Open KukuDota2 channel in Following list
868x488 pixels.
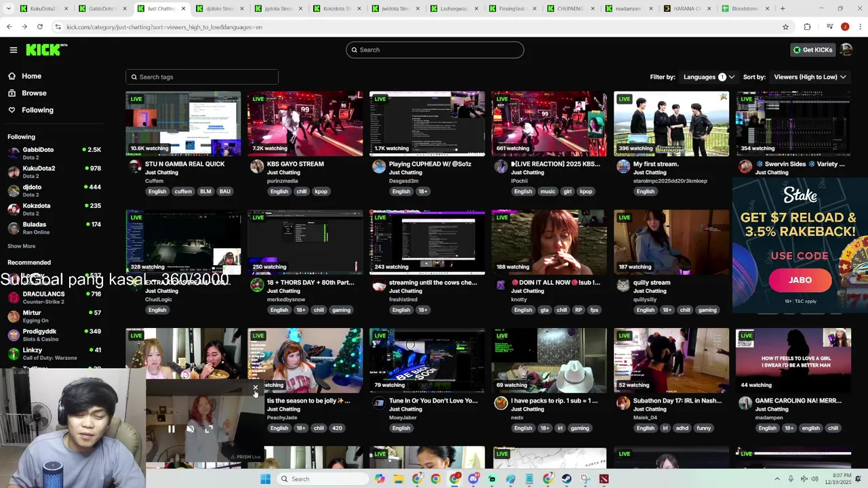54,171
